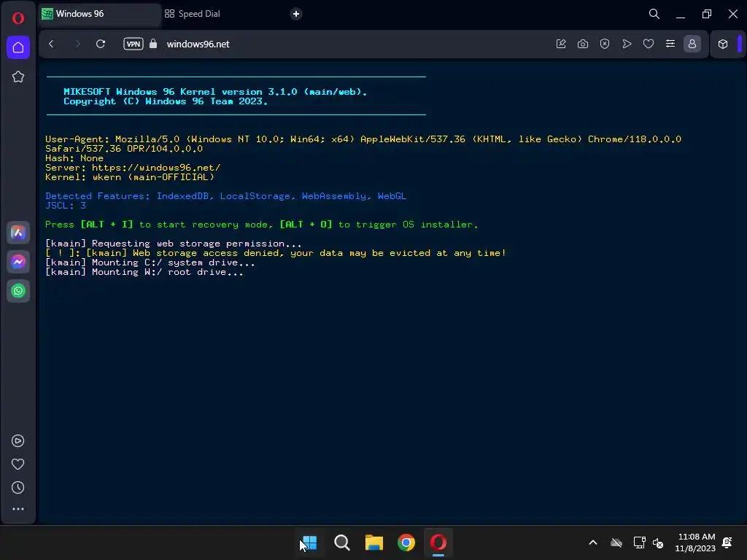Open the send-to-flow arrow icon
The height and width of the screenshot is (560, 747).
627,44
